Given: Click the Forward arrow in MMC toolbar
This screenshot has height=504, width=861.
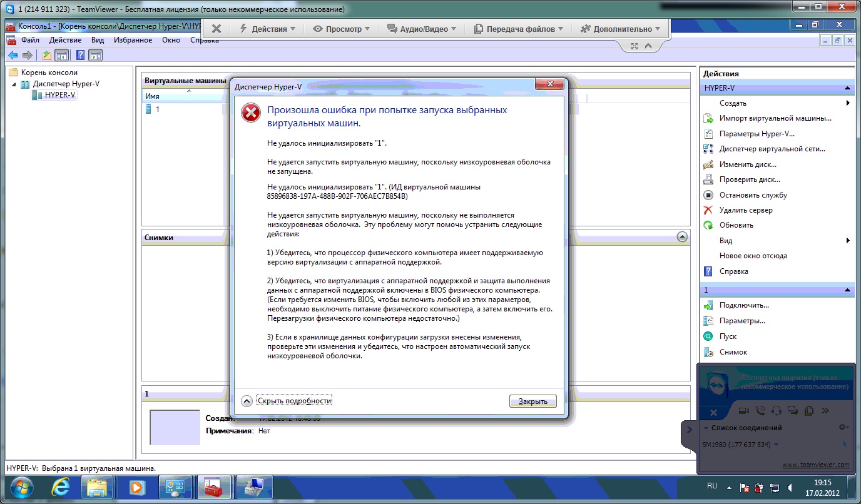Looking at the screenshot, I should (x=27, y=55).
